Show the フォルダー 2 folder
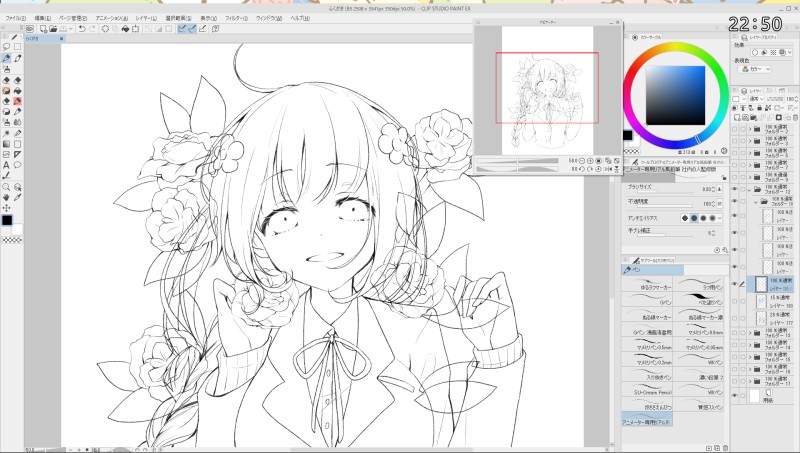The image size is (800, 453). (x=735, y=129)
